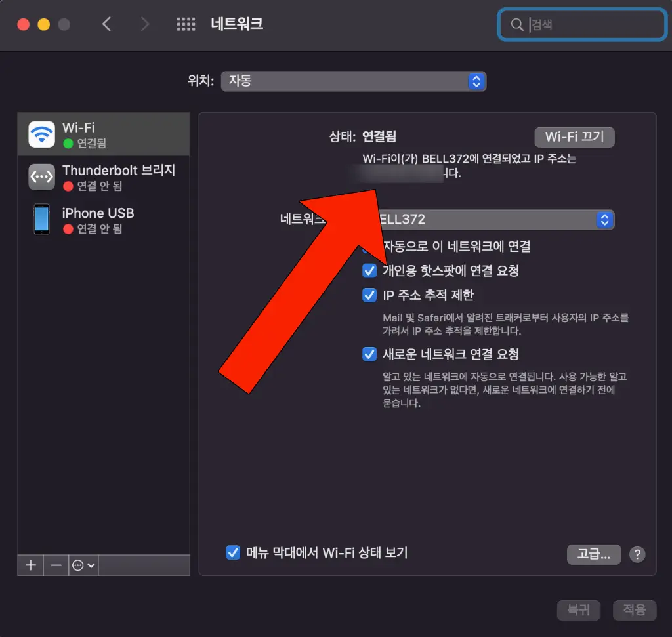Image resolution: width=672 pixels, height=637 pixels.
Task: Disable IP 주소 추적 제한 checkbox
Action: click(369, 295)
